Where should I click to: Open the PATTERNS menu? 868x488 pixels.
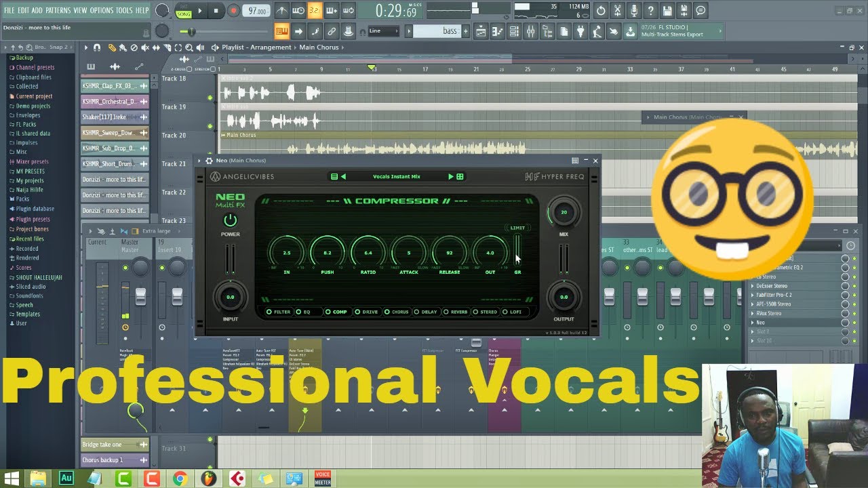click(58, 11)
